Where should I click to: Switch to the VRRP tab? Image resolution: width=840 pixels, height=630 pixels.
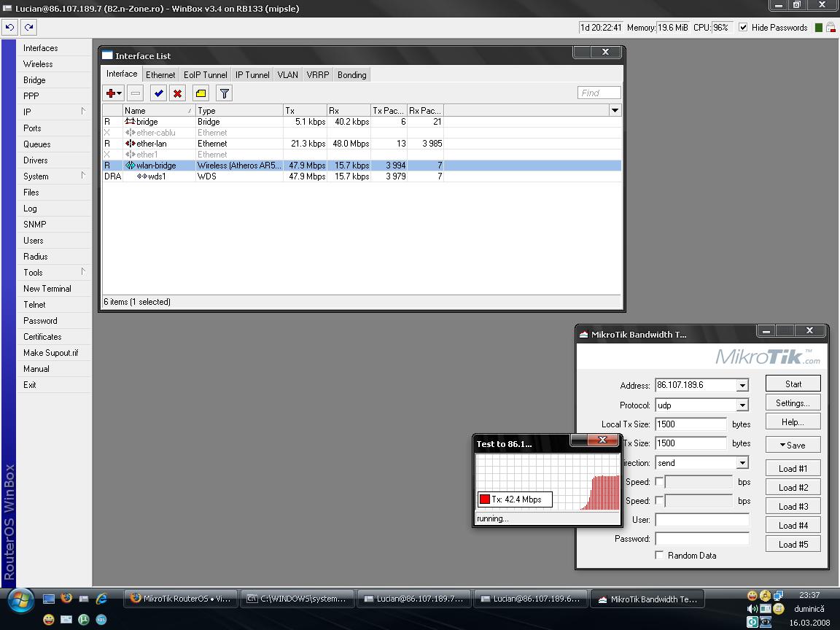tap(318, 75)
